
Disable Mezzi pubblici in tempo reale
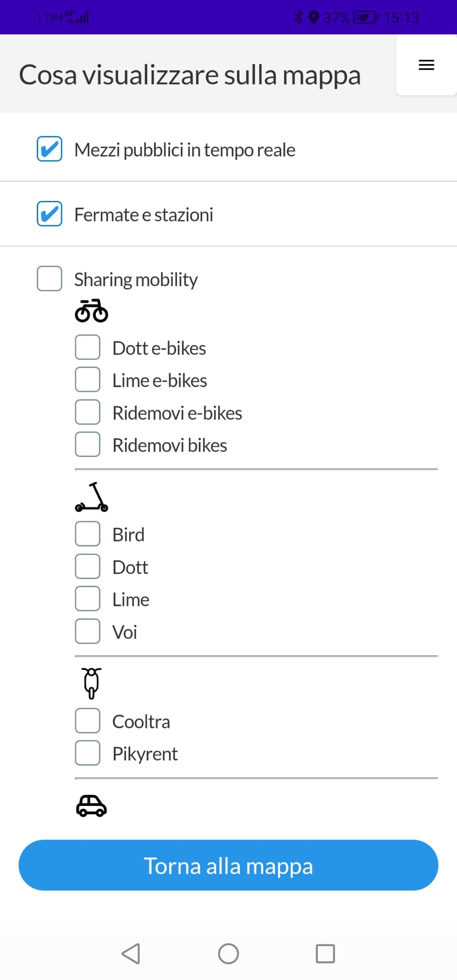click(x=50, y=149)
